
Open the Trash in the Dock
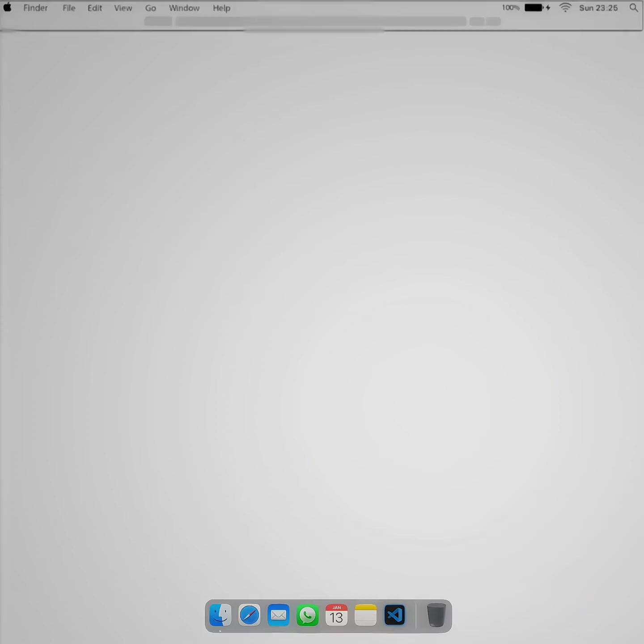click(x=436, y=615)
